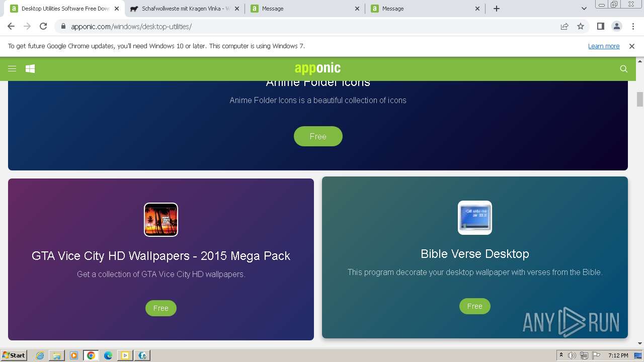The height and width of the screenshot is (362, 644).
Task: Select Chrome in the taskbar
Action: pos(91,355)
